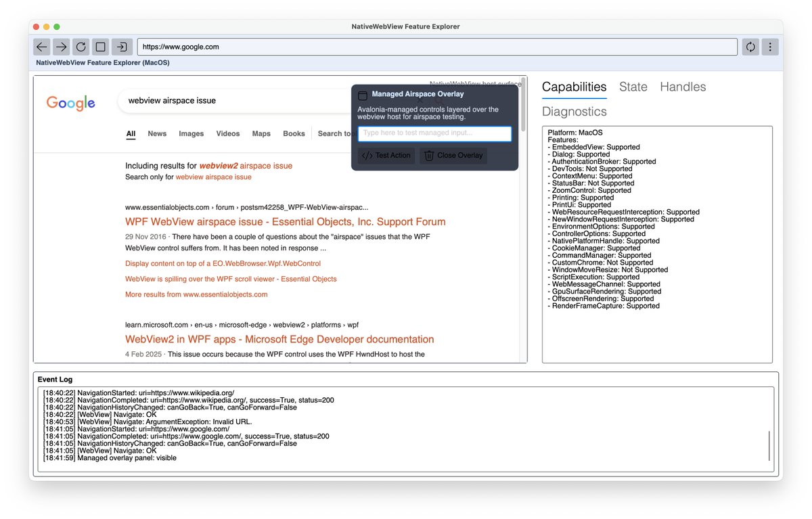Screen dimensions: 812x519
Task: Click NavigationStarted uri=https://www.wikipedia.org/ log line
Action: tap(139, 393)
